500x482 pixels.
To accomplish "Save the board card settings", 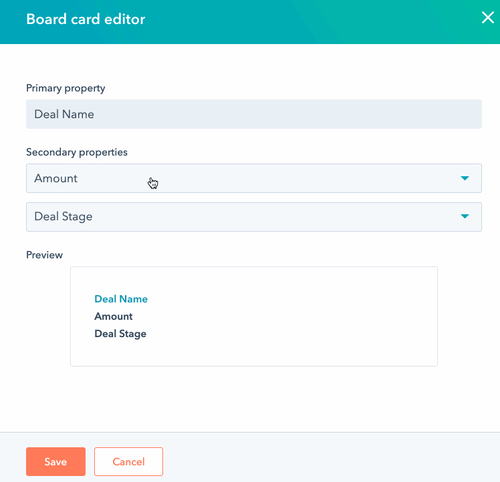I will tap(56, 461).
